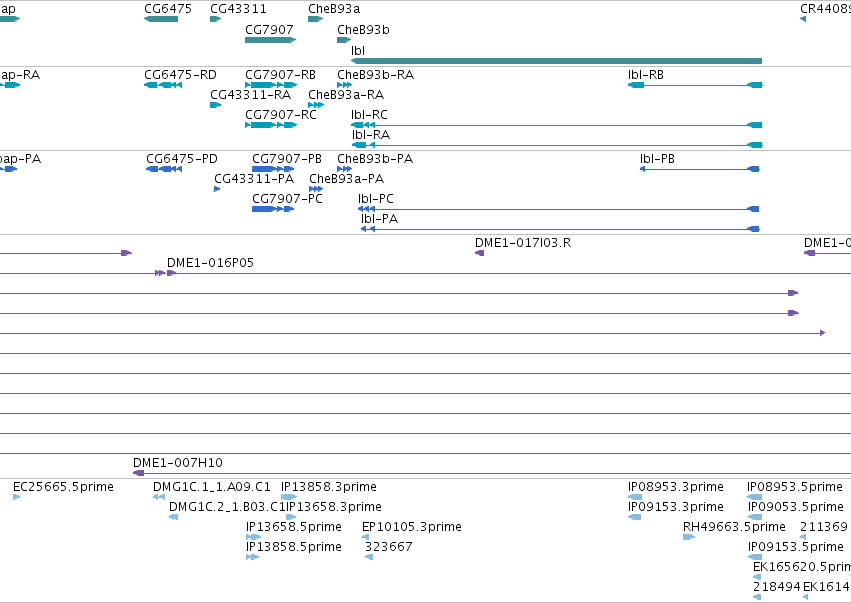Select the lbl-RB transcript label
Viewport: 851px width, 603px height.
645,75
